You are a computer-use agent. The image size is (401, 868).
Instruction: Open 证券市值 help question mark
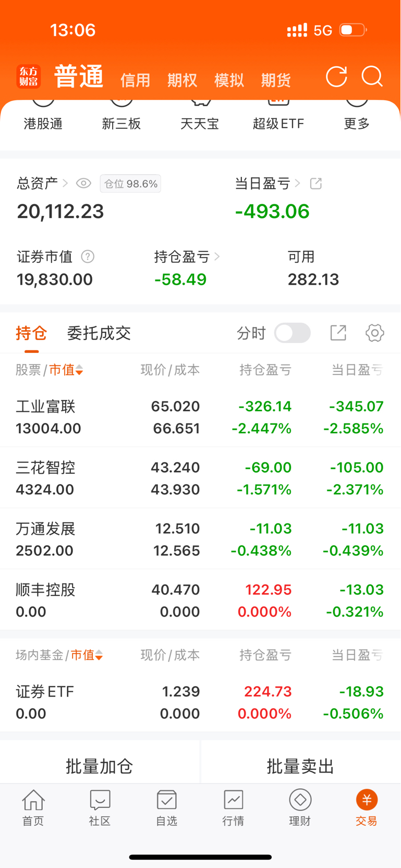[x=88, y=256]
